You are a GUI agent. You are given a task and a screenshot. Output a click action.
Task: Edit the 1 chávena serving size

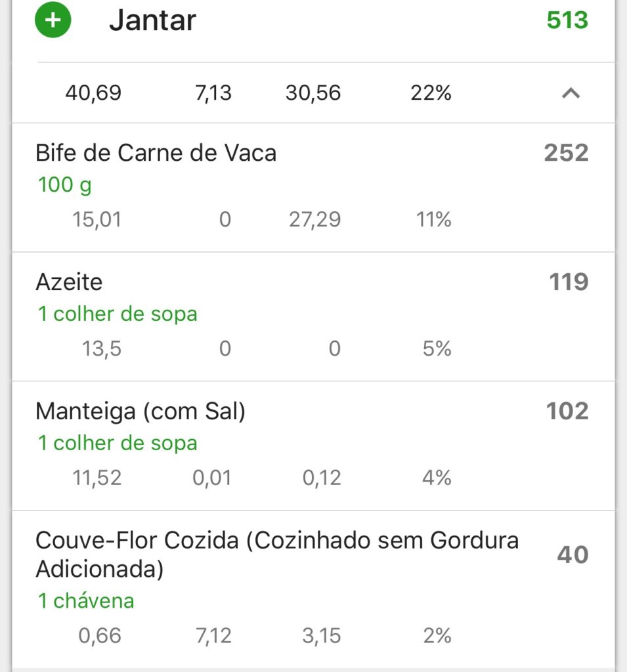click(x=86, y=601)
